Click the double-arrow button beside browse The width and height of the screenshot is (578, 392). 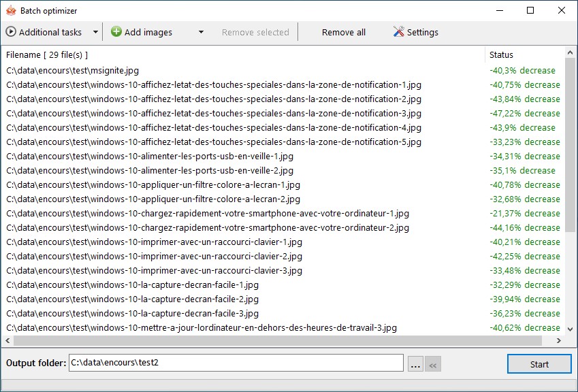click(432, 364)
